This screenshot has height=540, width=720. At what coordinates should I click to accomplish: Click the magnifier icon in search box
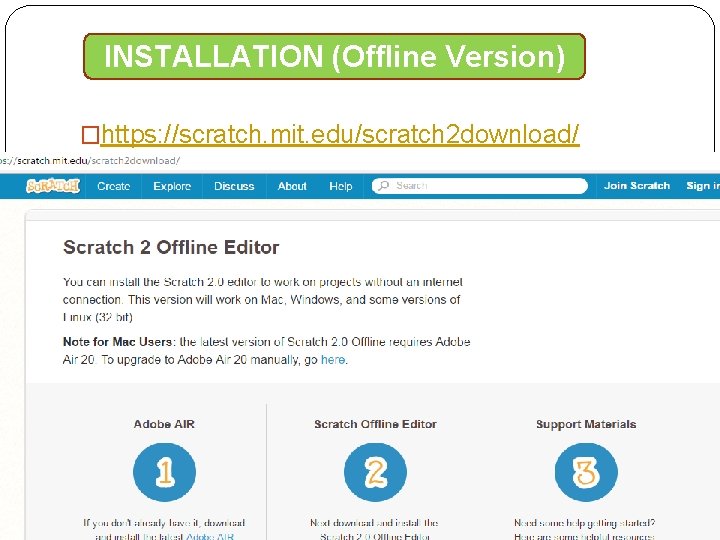pyautogui.click(x=384, y=186)
